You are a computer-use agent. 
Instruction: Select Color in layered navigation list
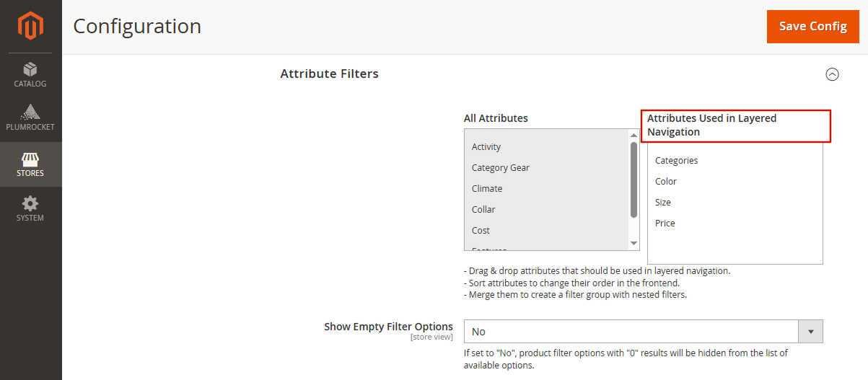point(666,182)
